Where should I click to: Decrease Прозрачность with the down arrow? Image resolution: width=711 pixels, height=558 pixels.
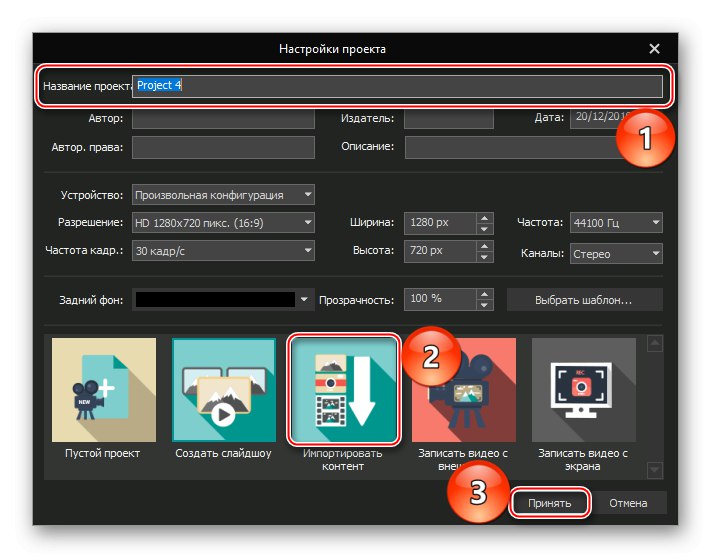(484, 305)
